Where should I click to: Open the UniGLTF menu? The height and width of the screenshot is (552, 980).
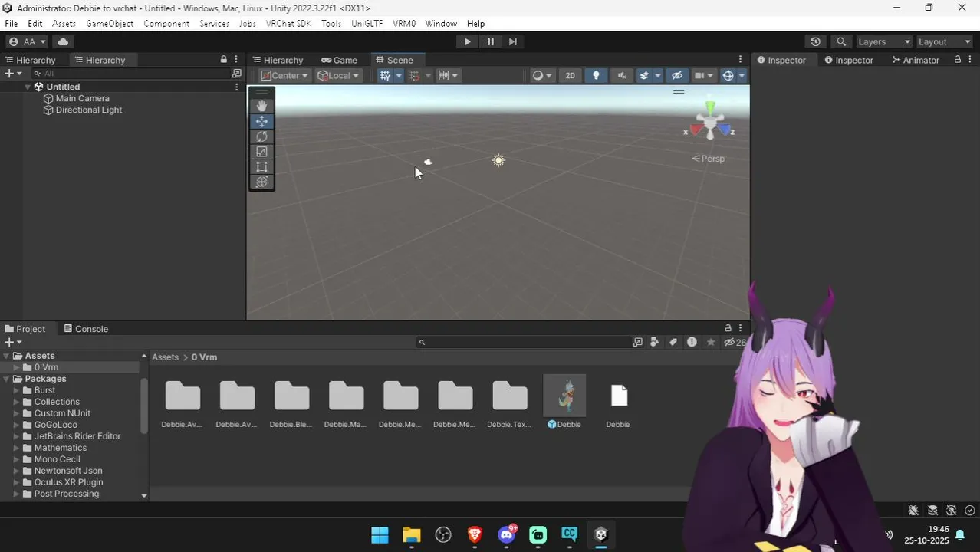tap(367, 24)
